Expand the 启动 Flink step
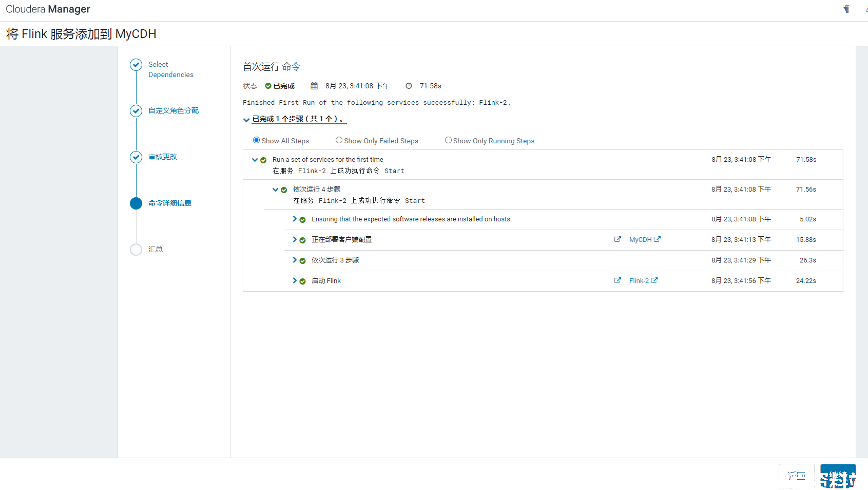Screen dimensions: 868x490 click(295, 280)
